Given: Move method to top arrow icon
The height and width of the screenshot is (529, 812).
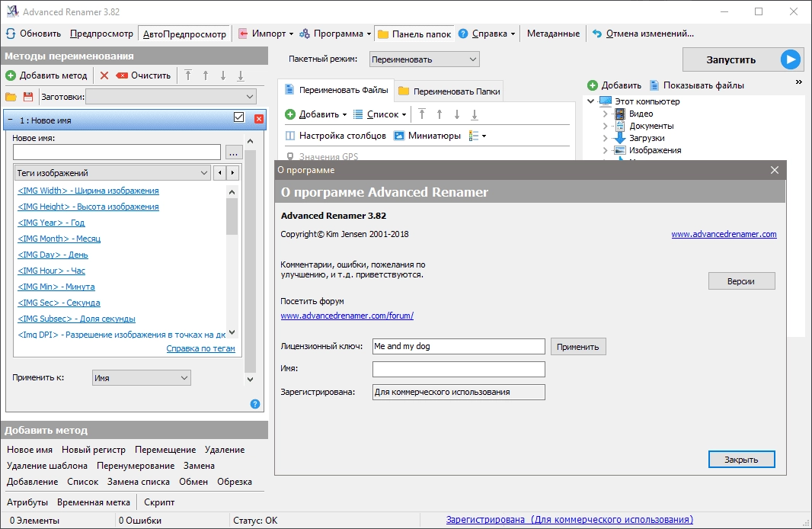Looking at the screenshot, I should point(188,75).
